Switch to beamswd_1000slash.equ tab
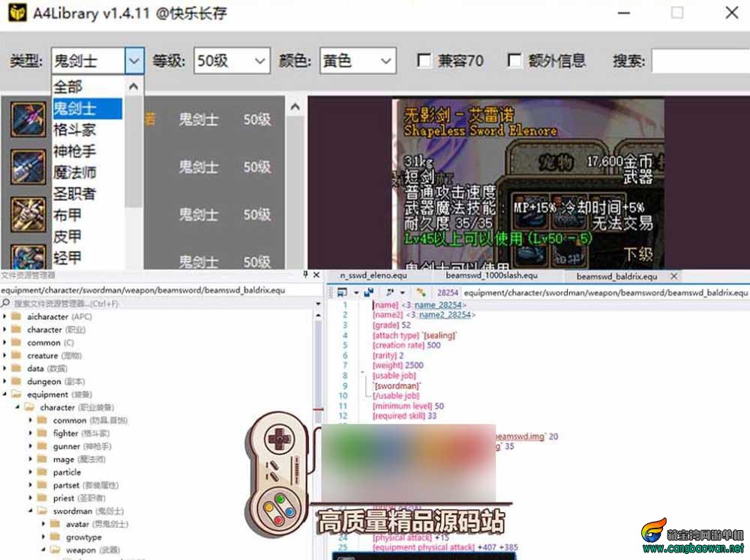 point(492,276)
